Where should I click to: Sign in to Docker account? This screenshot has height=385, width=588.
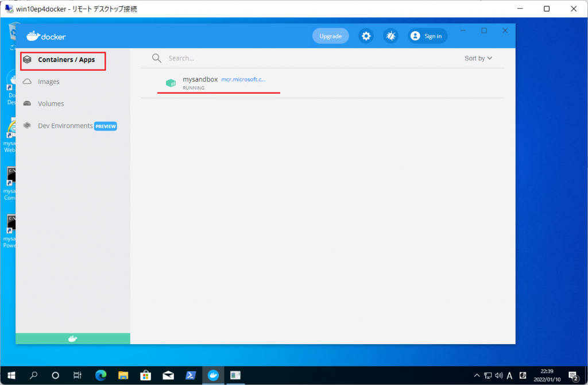click(x=427, y=36)
